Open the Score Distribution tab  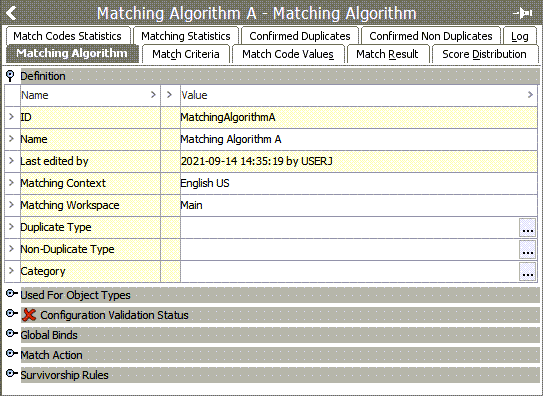pyautogui.click(x=484, y=54)
